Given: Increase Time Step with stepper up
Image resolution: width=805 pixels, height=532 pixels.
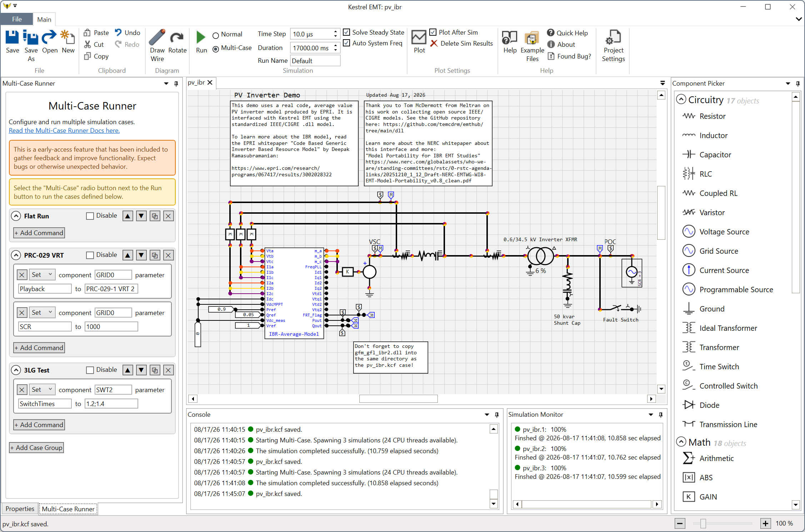Looking at the screenshot, I should pos(335,31).
